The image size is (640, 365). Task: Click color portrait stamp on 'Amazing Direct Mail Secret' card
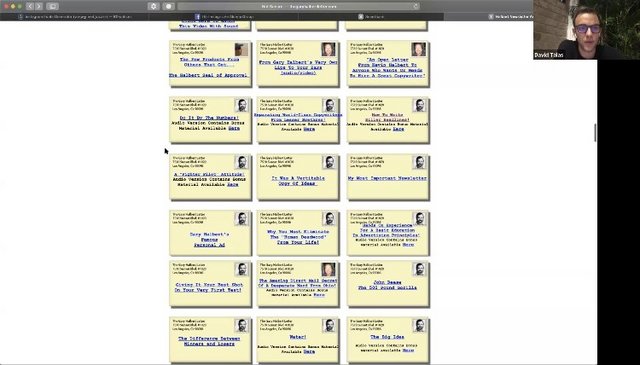click(329, 270)
